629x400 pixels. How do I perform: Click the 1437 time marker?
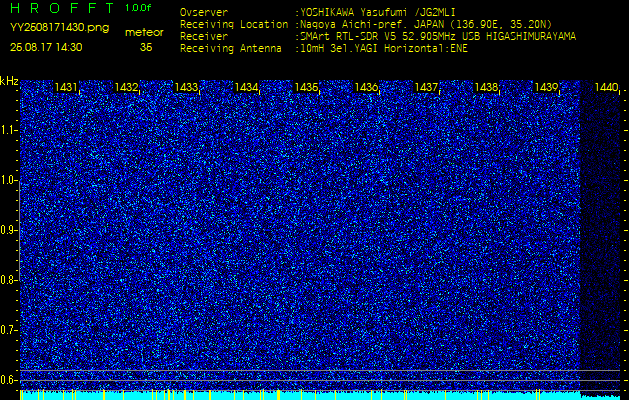[426, 87]
